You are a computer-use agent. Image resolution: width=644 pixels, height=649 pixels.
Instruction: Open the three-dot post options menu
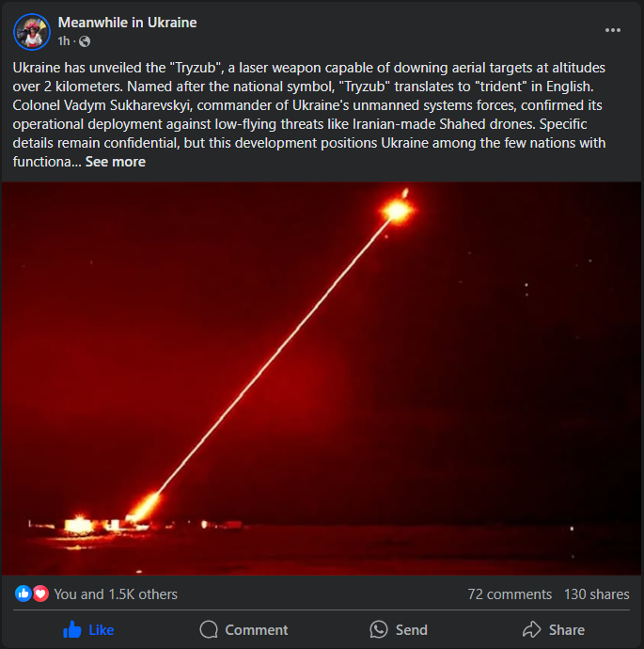click(x=613, y=30)
